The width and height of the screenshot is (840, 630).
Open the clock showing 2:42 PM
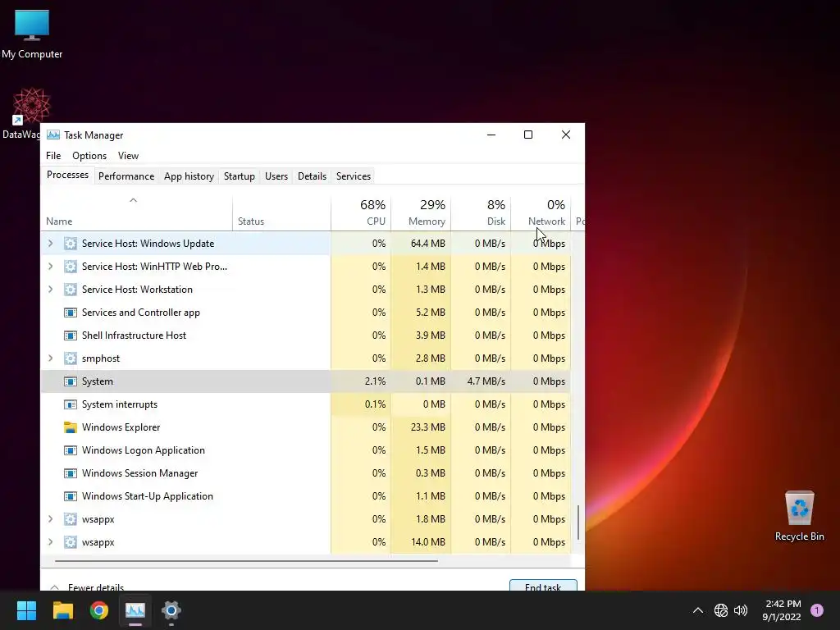click(782, 610)
